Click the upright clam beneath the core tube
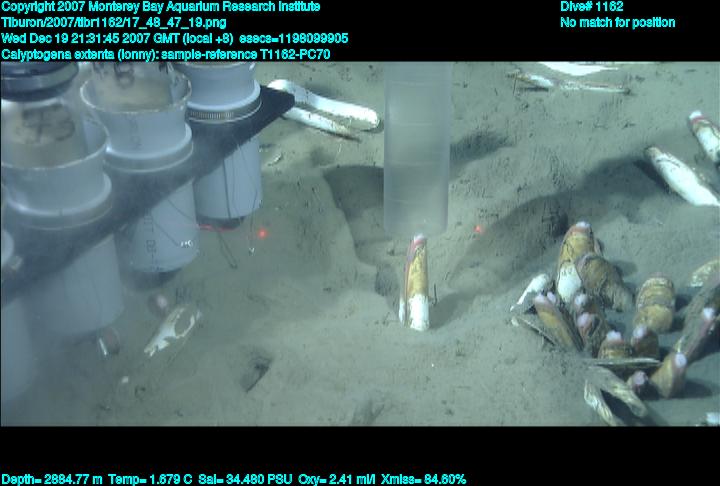 click(415, 283)
